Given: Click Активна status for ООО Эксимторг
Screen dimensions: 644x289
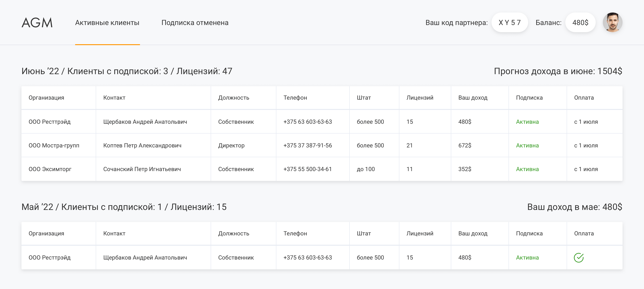Looking at the screenshot, I should point(527,169).
